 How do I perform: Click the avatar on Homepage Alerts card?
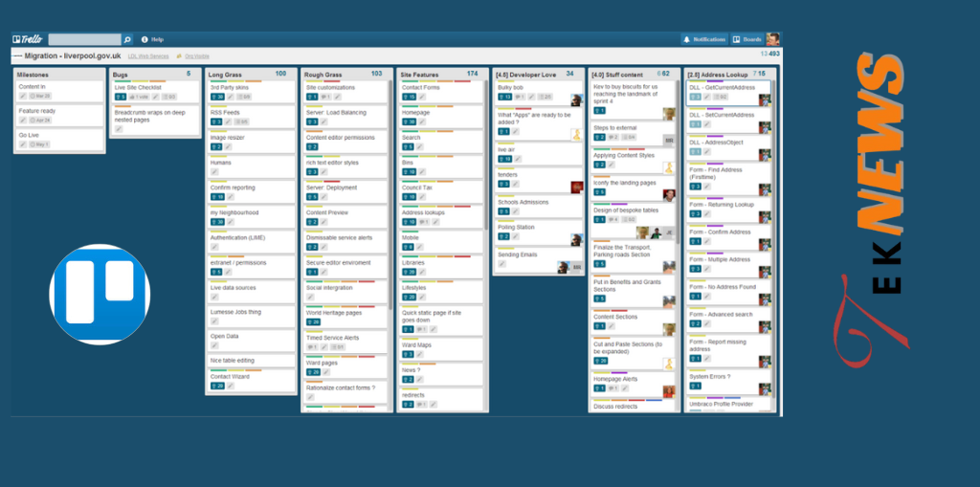(x=669, y=391)
